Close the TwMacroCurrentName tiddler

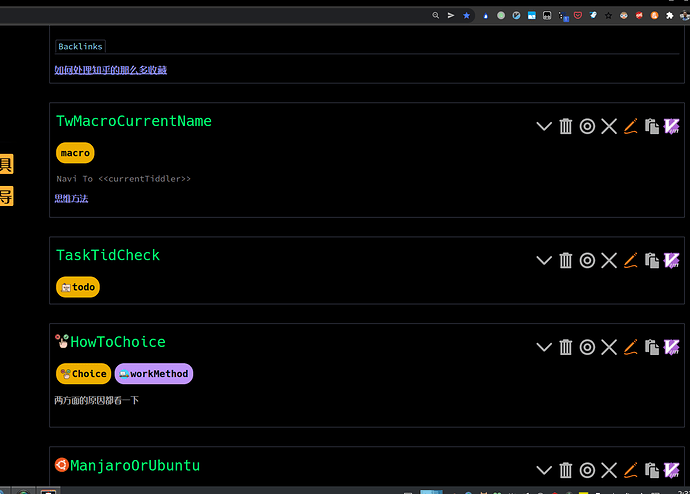(x=609, y=127)
